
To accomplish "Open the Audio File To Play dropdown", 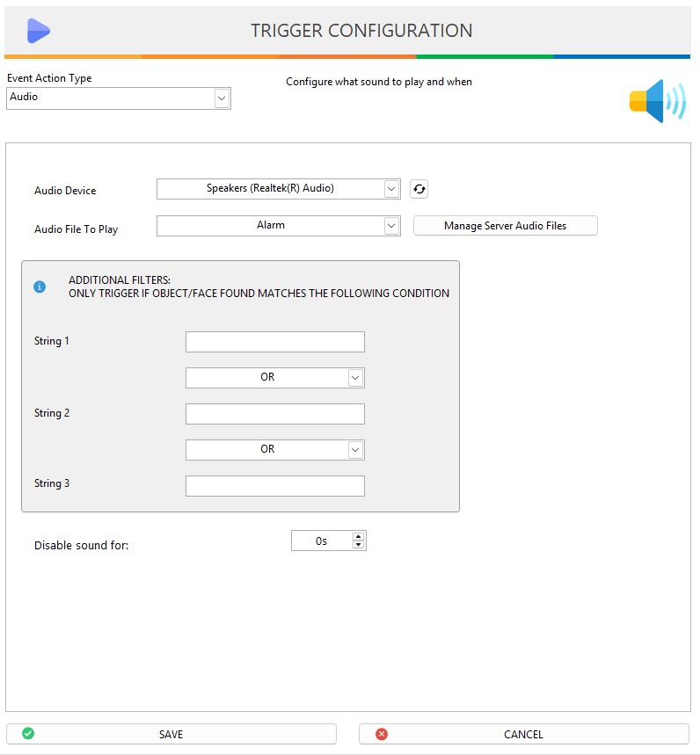I will tap(391, 226).
